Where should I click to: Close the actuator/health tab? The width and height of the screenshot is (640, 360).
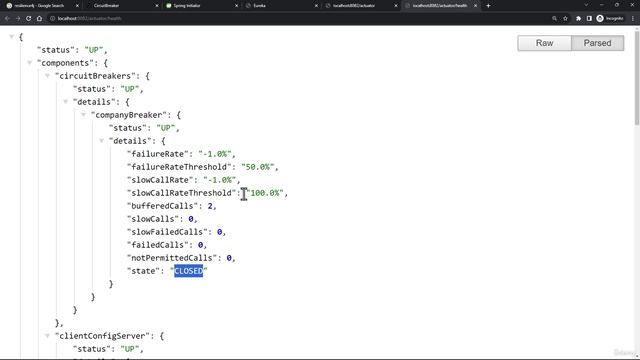coord(476,6)
